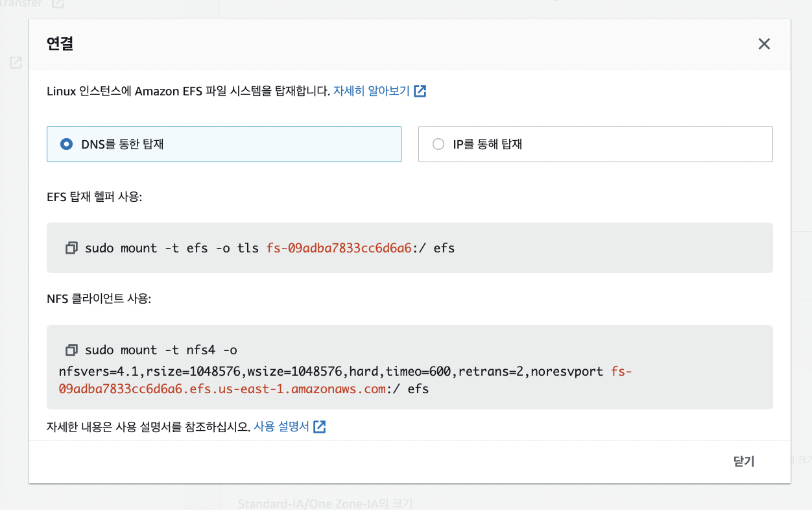Click the 자세한 내용은 사용 설명서를 참조하십시오 text

[x=149, y=427]
